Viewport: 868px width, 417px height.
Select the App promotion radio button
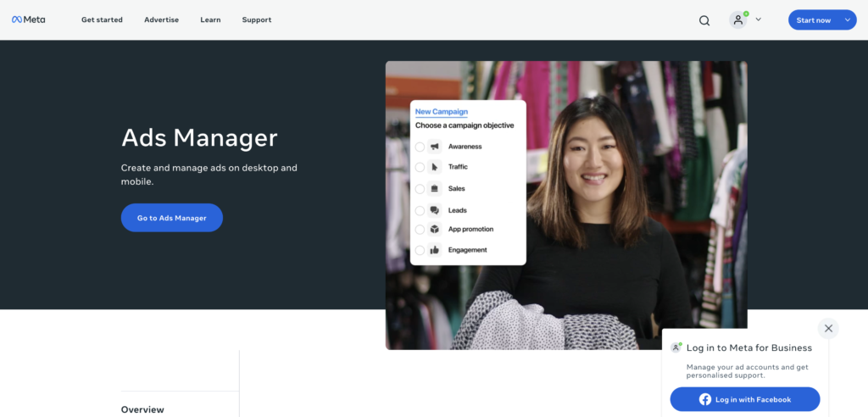(420, 230)
